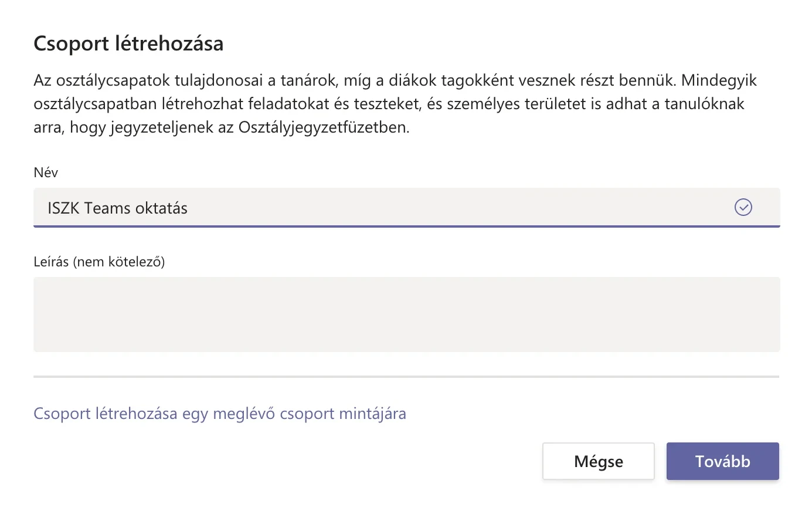Click the word tanulóknak in the paragraph
Viewport: 812px width, 514px height.
704,104
